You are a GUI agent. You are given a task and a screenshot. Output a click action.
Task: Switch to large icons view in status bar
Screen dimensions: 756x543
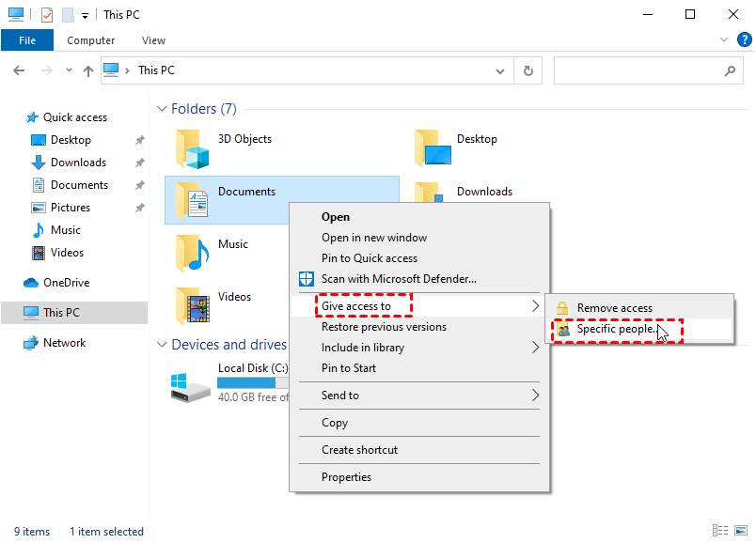pos(740,532)
